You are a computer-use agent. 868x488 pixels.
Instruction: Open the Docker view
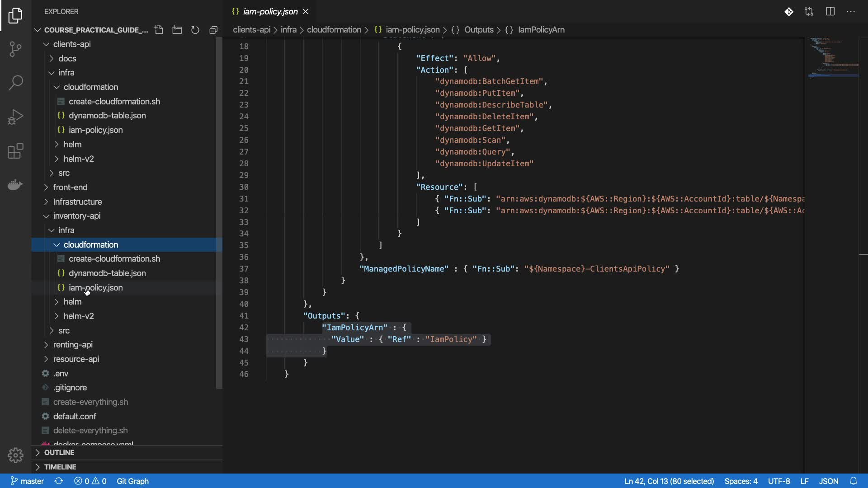(x=15, y=185)
